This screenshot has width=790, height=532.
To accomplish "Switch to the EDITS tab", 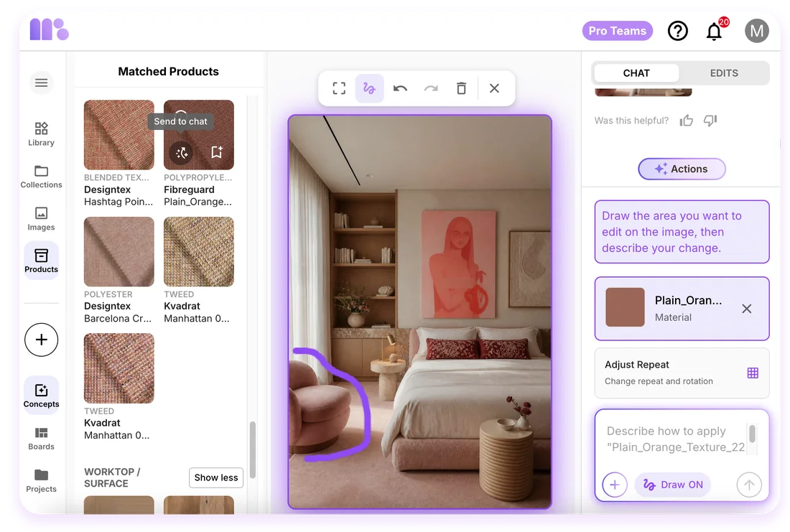I will pos(724,73).
